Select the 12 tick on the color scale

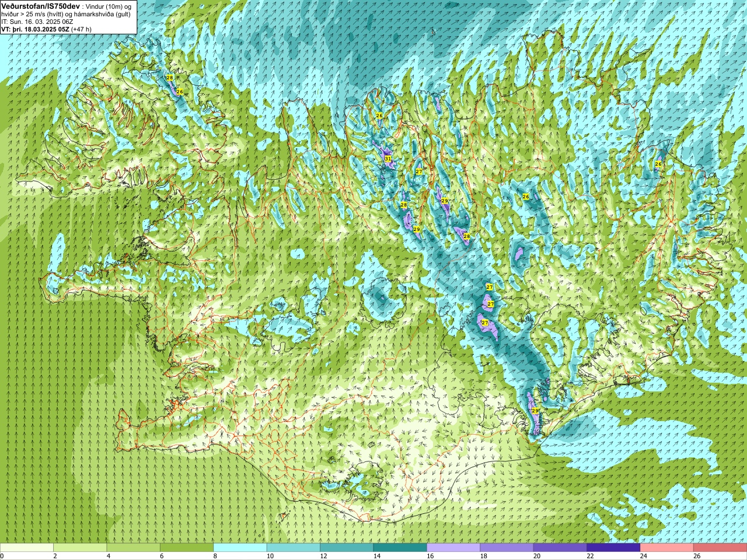[x=323, y=556]
